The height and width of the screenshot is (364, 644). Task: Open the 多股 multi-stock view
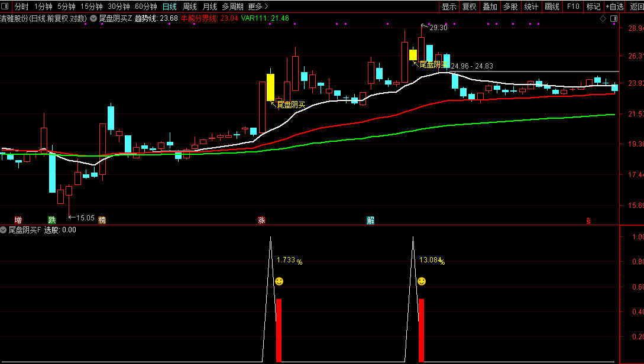coord(510,6)
